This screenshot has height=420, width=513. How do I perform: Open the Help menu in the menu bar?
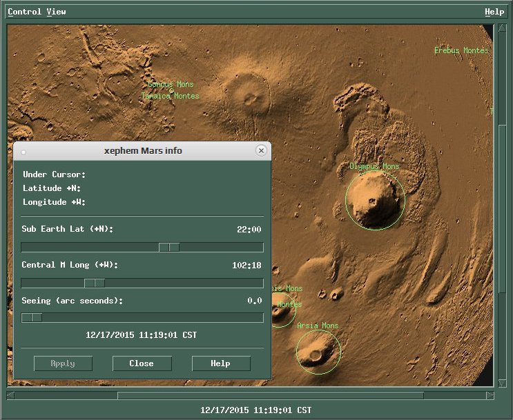(x=494, y=12)
